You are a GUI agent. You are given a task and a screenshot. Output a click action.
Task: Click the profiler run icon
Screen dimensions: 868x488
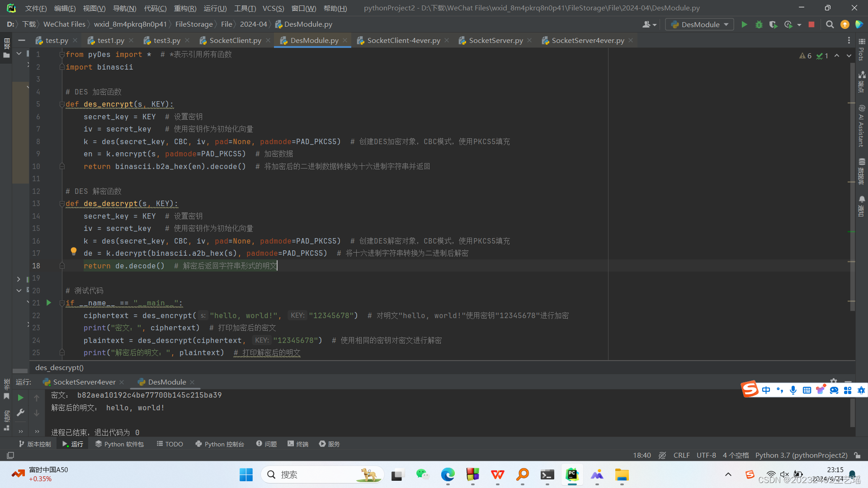[788, 24]
